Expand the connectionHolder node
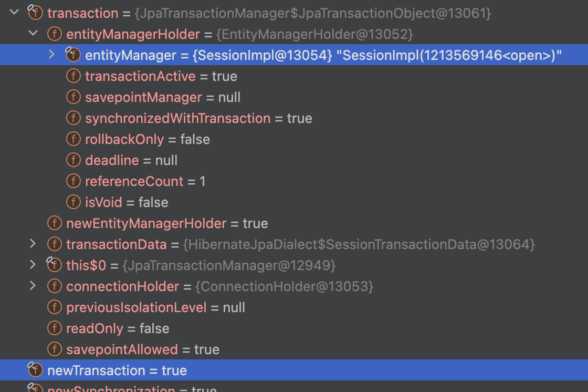This screenshot has height=392, width=588. 33,286
